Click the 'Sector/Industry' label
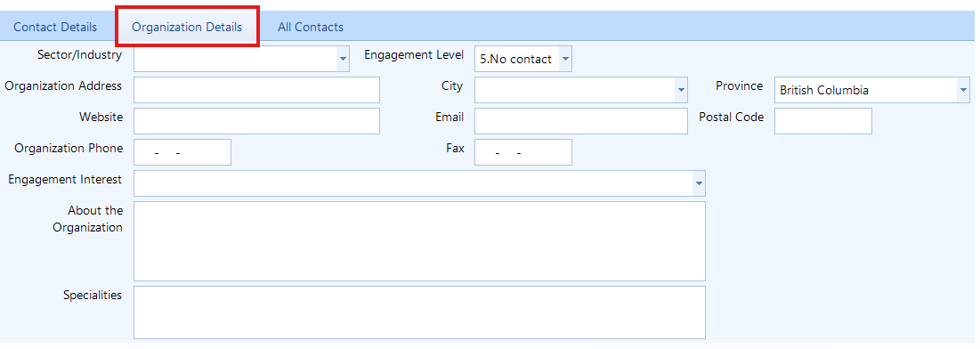Viewport: 980px width, 349px height. (80, 54)
